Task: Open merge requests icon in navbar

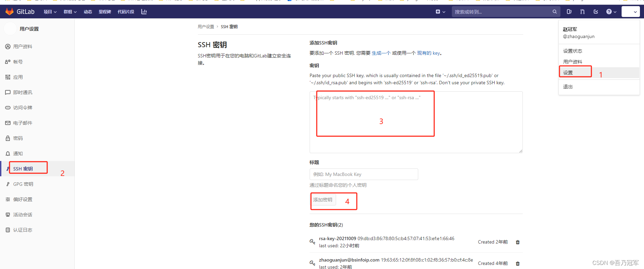Action: click(583, 12)
